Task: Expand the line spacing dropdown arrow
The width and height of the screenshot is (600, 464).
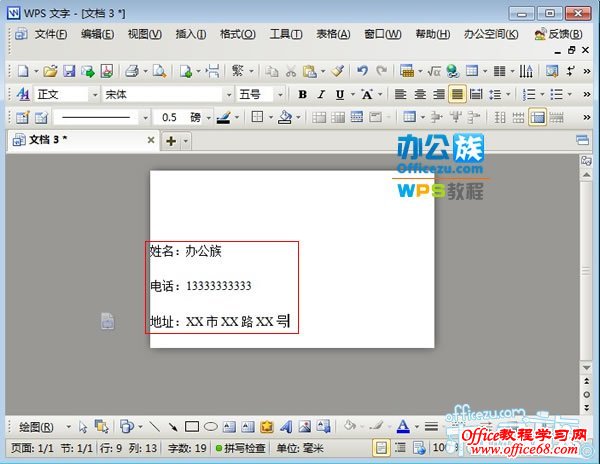Action: tap(508, 94)
